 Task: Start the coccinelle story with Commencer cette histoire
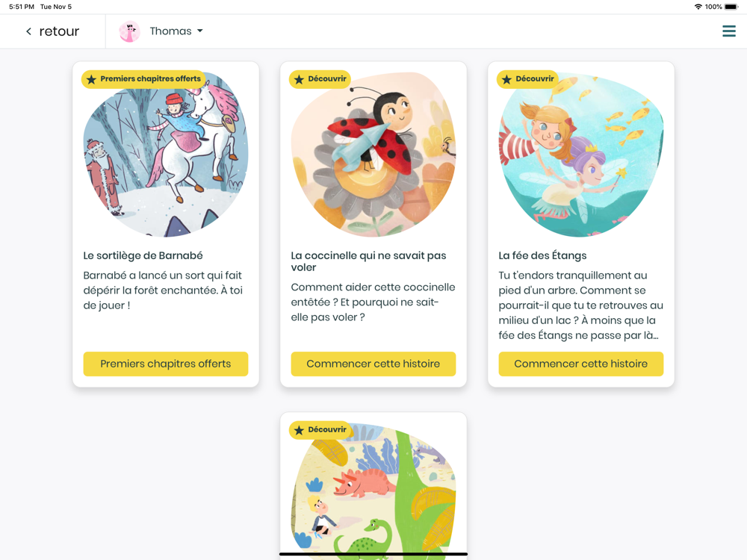pos(373,364)
